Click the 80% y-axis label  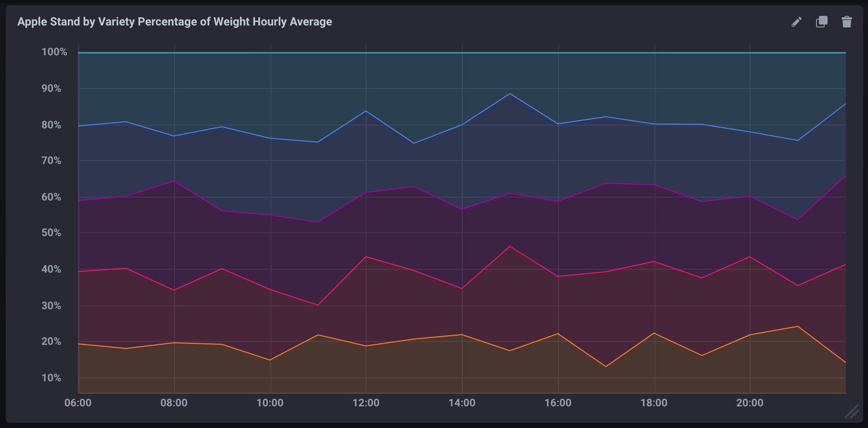[51, 125]
